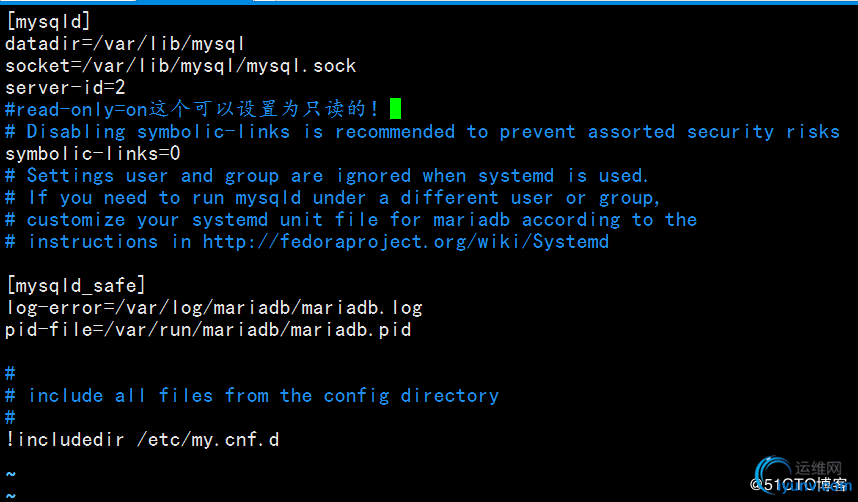This screenshot has height=502, width=858.
Task: Click the 'include all files' comment line
Action: click(x=252, y=396)
